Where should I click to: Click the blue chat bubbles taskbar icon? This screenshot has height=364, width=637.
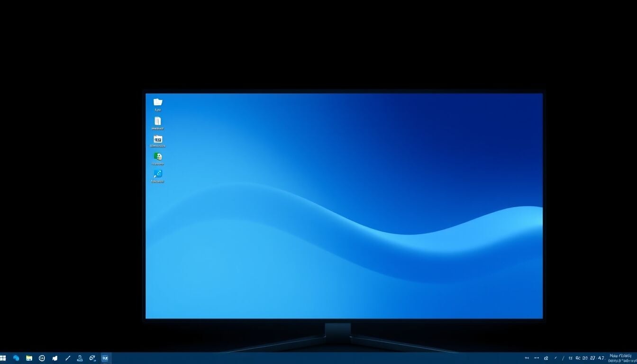[x=16, y=358]
